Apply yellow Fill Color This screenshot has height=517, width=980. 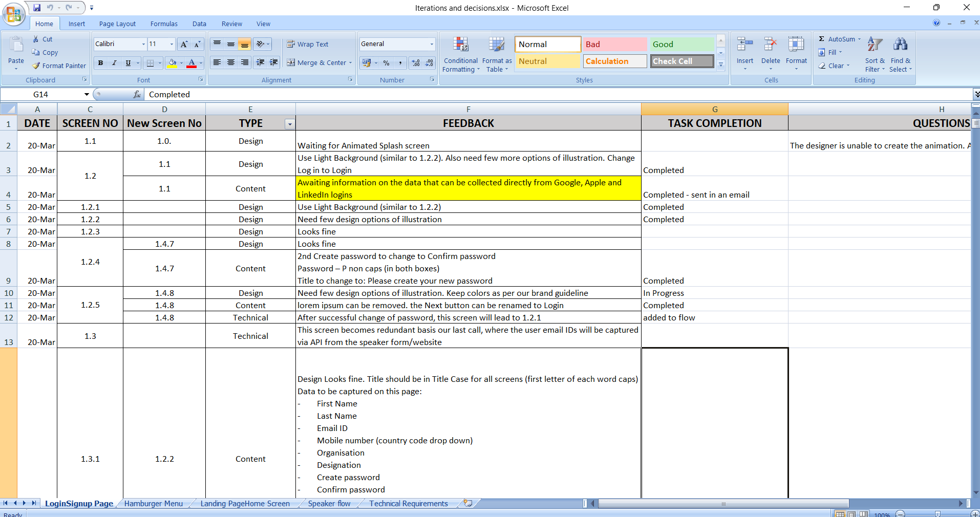click(x=172, y=62)
